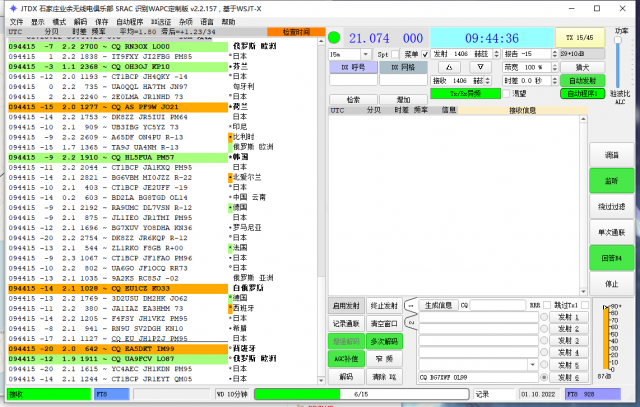
Task: Click the 6/15 progress bar
Action: (x=361, y=394)
